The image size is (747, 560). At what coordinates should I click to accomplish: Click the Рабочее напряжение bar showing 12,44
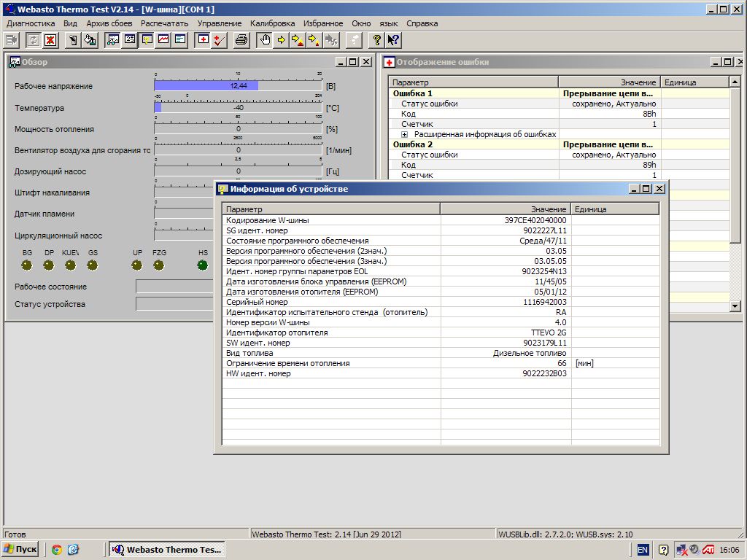(x=239, y=86)
